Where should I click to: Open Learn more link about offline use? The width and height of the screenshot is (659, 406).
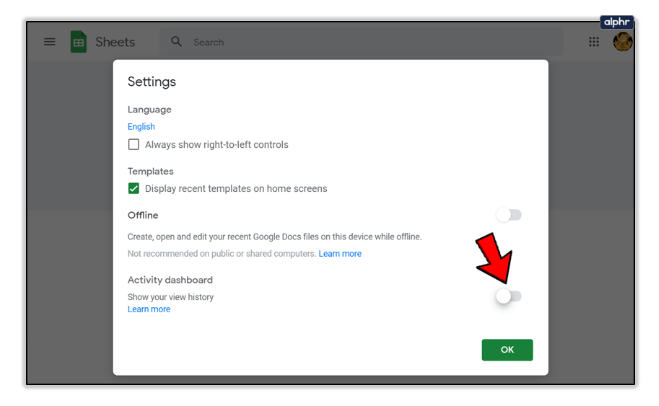tap(340, 254)
